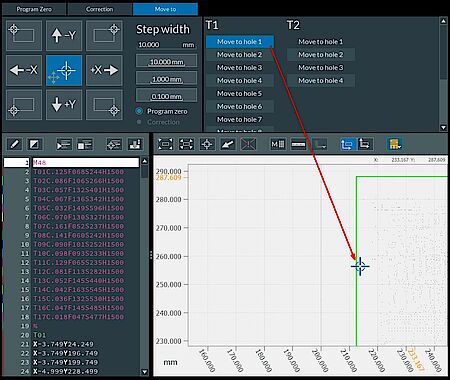Select T1 Move to hole 1
450x380 pixels.
240,42
